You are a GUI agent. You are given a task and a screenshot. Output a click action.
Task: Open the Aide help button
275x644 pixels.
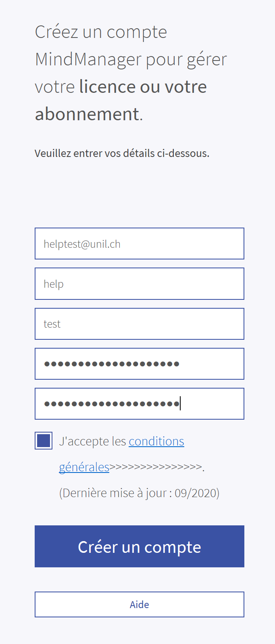(x=139, y=604)
